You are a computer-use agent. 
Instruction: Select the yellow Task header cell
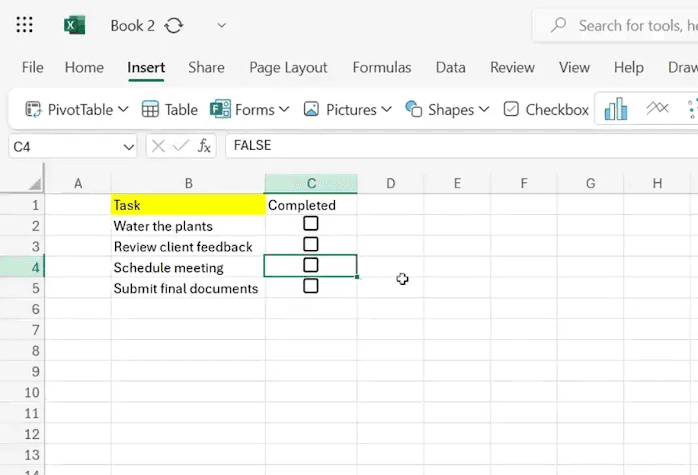coord(188,205)
